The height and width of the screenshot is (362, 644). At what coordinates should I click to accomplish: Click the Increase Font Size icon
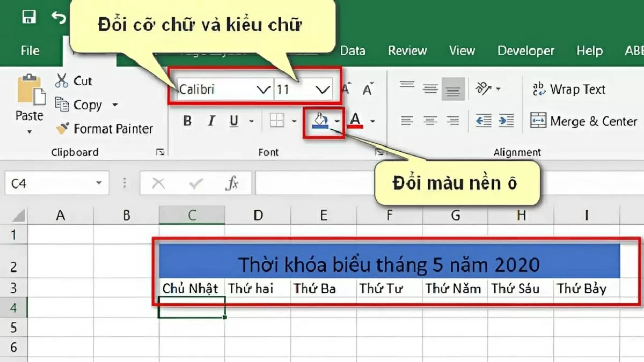click(345, 89)
